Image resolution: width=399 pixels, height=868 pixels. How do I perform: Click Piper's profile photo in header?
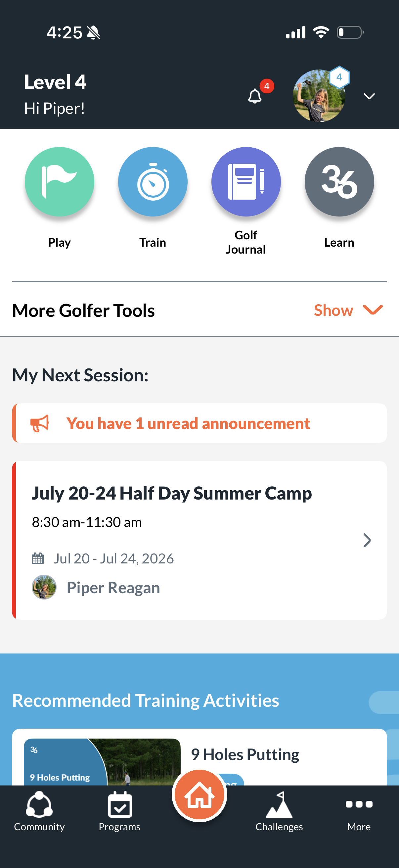(x=319, y=96)
